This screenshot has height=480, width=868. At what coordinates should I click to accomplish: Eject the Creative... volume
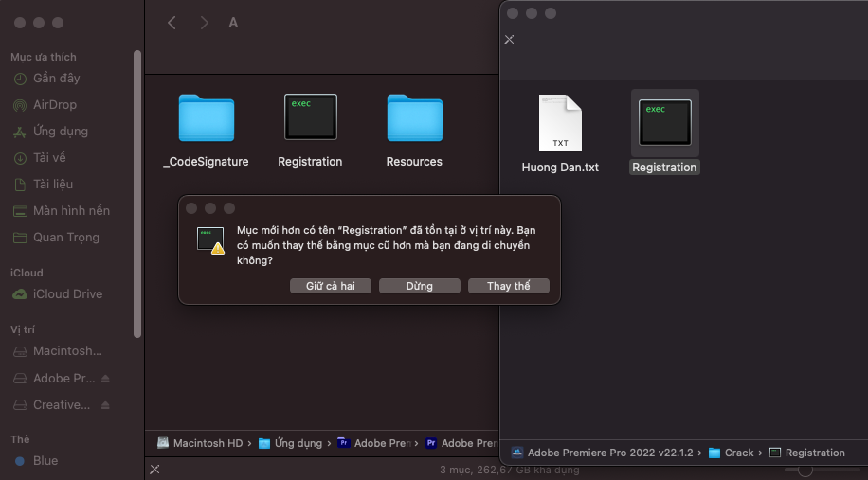(x=105, y=405)
